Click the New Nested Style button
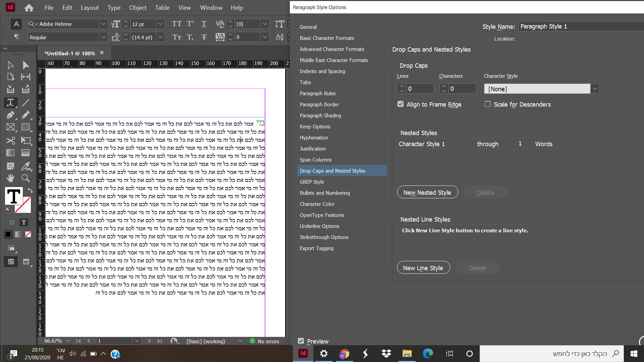644x362 pixels. (427, 192)
